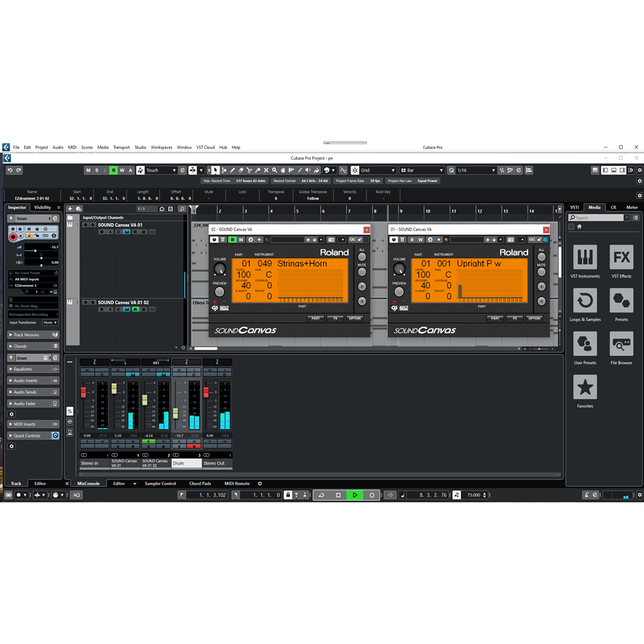Expand Audio Inserts inspector section
This screenshot has height=644, width=644.
click(x=33, y=381)
